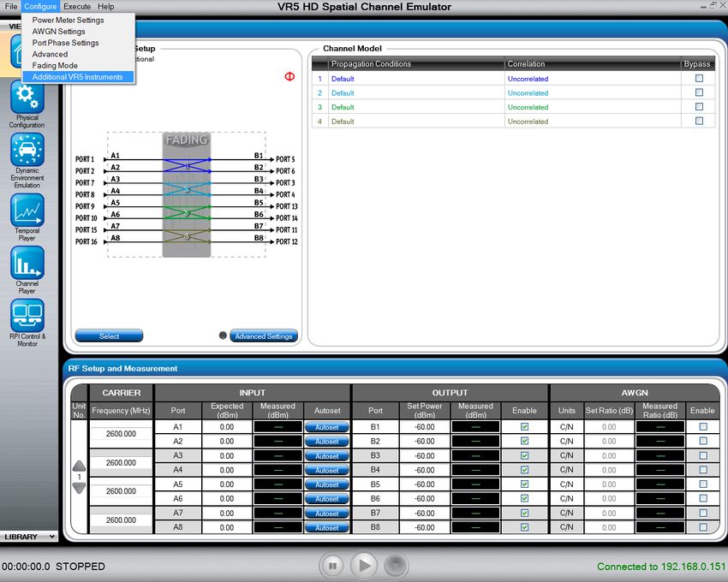Click the stop playback button

pyautogui.click(x=396, y=565)
